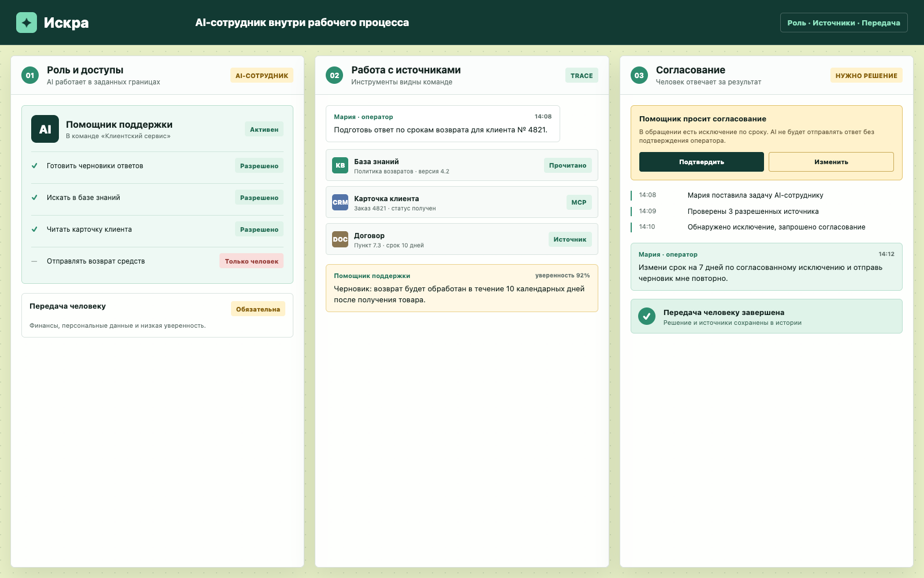Open the Роль · Источники · Передача navigation
This screenshot has width=924, height=578.
pyautogui.click(x=844, y=23)
